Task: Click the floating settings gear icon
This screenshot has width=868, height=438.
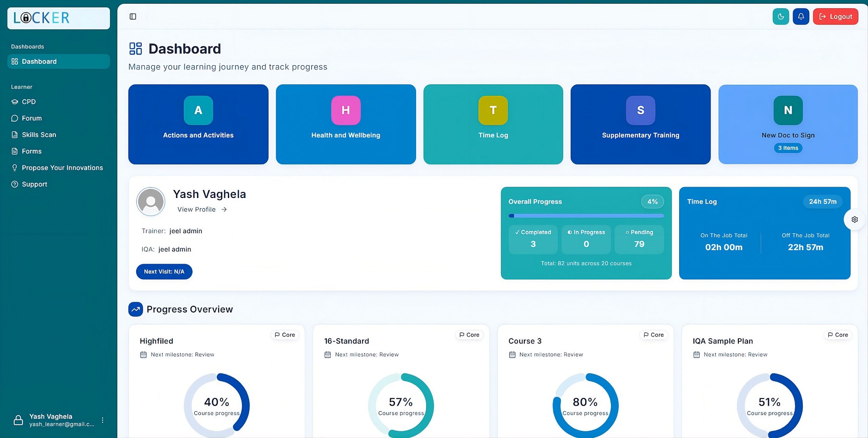Action: [x=854, y=219]
